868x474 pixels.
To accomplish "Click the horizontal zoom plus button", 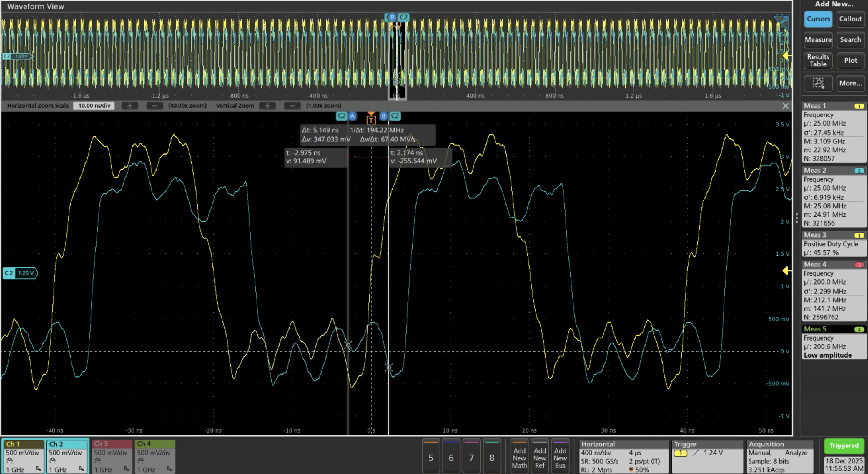I will pyautogui.click(x=130, y=106).
